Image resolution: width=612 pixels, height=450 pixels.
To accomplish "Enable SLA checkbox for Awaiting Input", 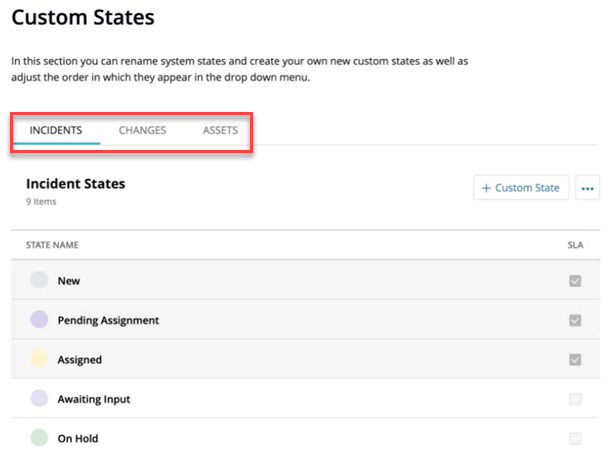I will tap(575, 399).
